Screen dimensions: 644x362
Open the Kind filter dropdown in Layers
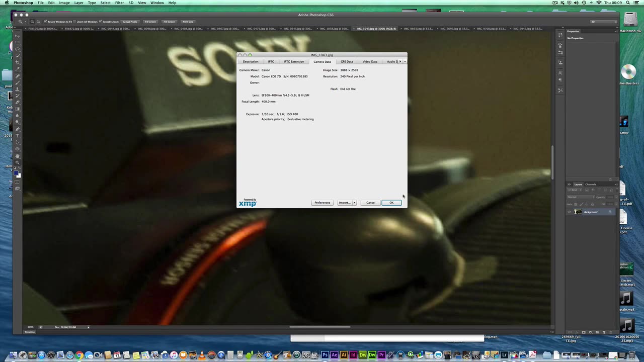(575, 190)
